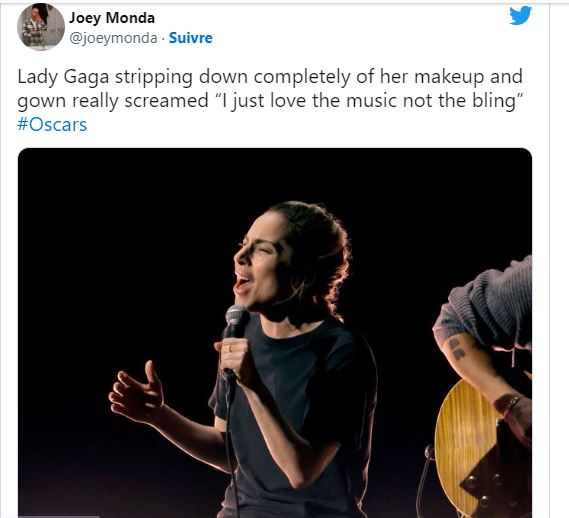
Task: Open the #Oscars hashtag
Action: 52,125
